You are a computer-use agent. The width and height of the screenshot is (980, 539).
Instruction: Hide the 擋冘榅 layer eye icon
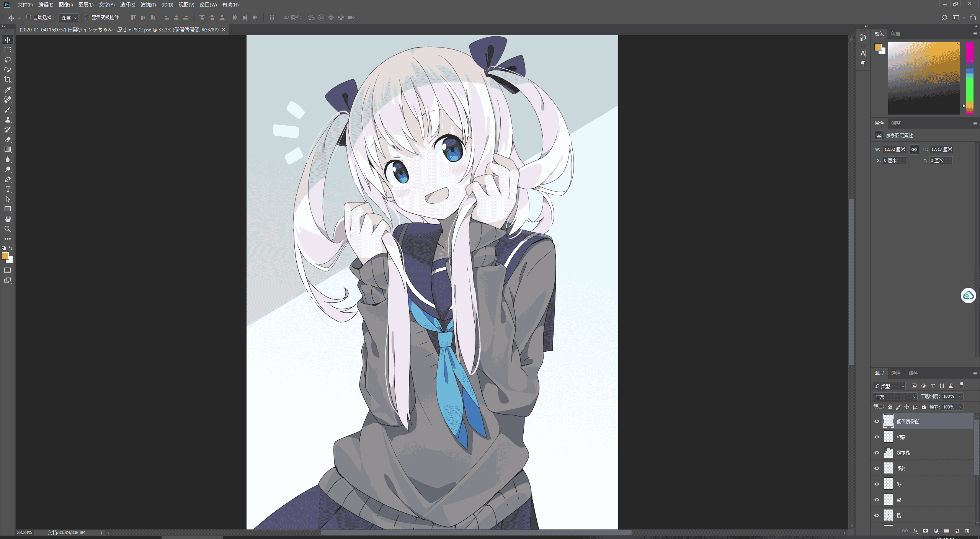coord(877,452)
